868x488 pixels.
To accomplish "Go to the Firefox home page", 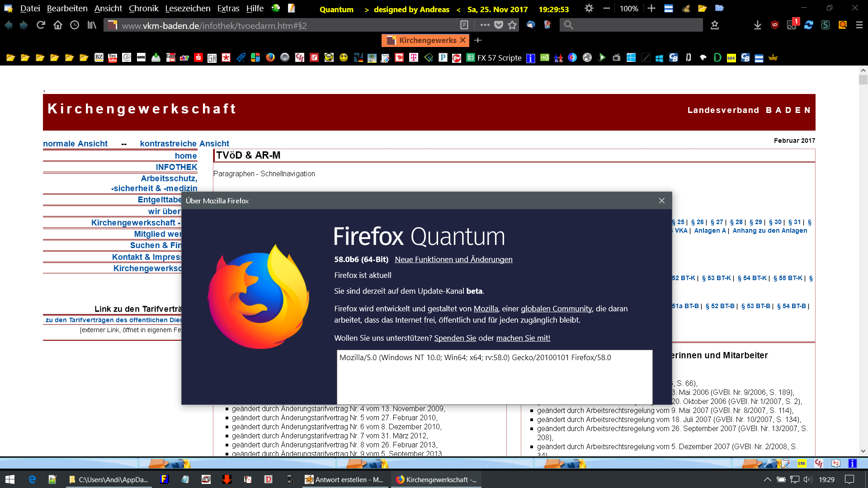I will pyautogui.click(x=57, y=25).
